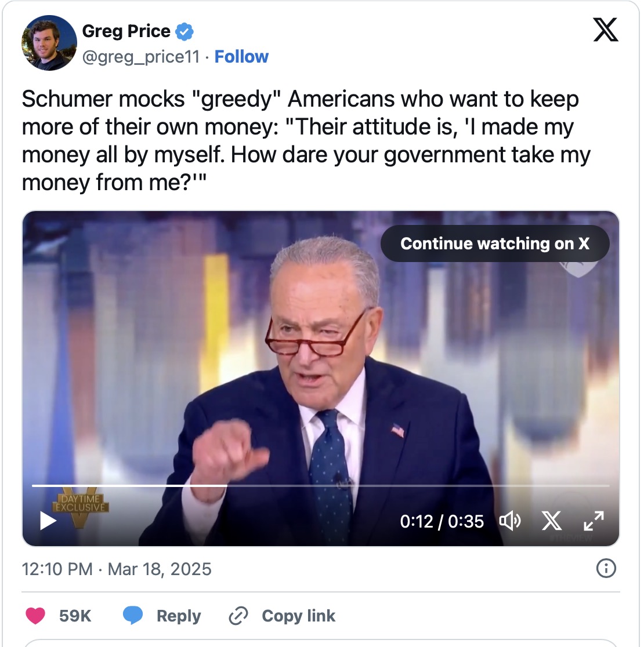Image resolution: width=644 pixels, height=647 pixels.
Task: Seek along the video progress bar
Action: click(320, 485)
